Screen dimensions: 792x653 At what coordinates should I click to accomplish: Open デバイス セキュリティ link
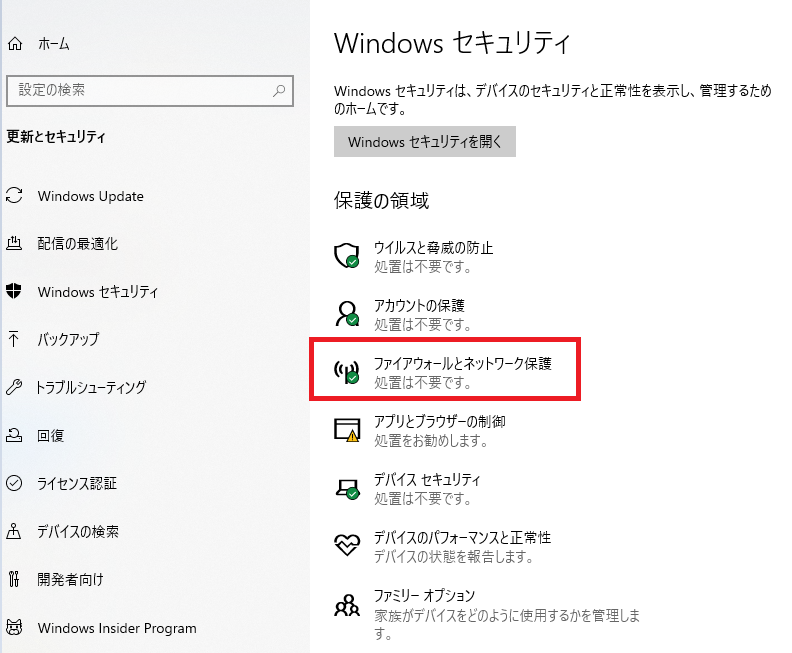427,479
